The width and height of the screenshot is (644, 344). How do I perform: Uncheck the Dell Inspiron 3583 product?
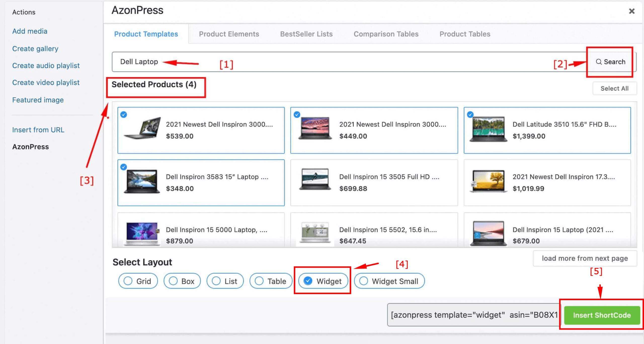(124, 167)
